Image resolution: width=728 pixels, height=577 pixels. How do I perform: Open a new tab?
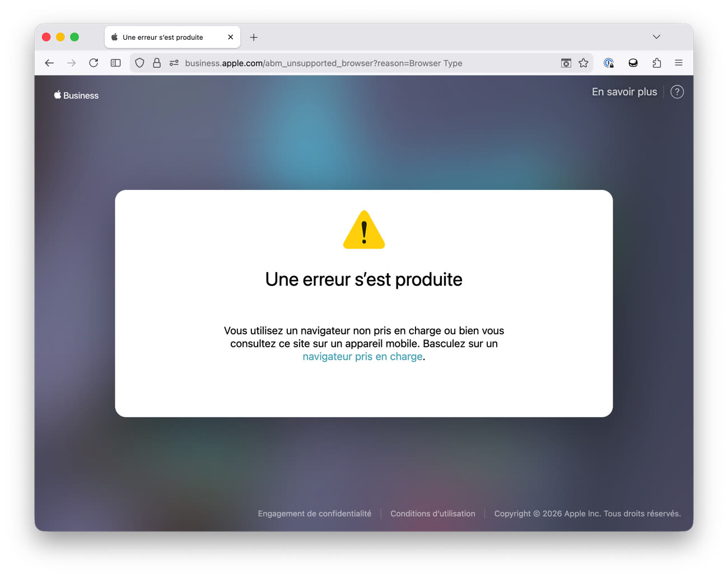pyautogui.click(x=254, y=38)
